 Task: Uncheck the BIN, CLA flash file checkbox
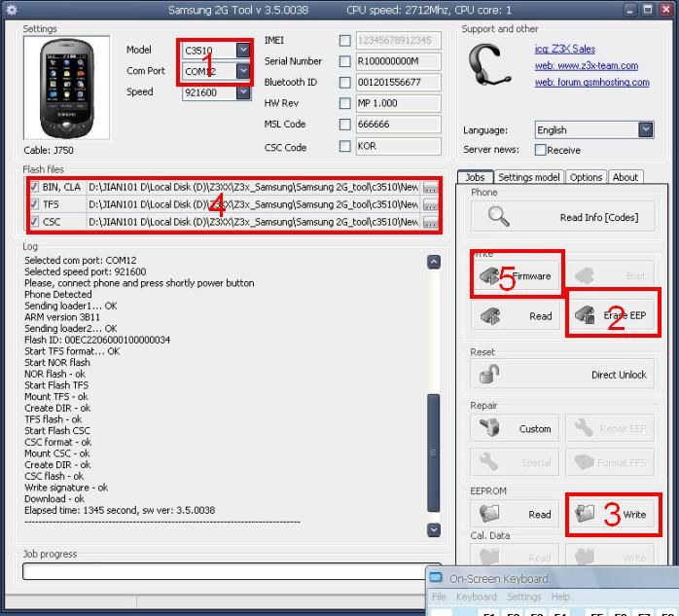pyautogui.click(x=34, y=187)
